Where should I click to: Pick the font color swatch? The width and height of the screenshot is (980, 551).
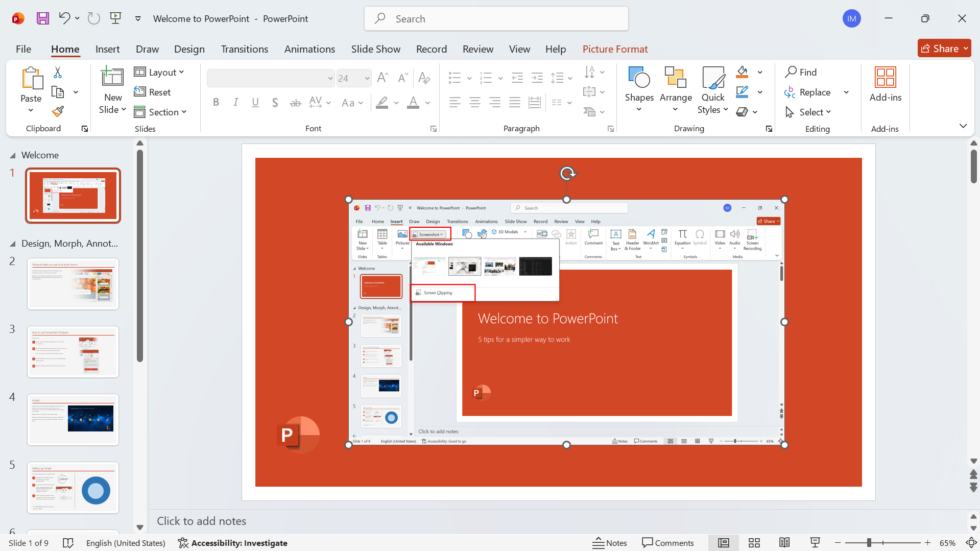[x=413, y=103]
